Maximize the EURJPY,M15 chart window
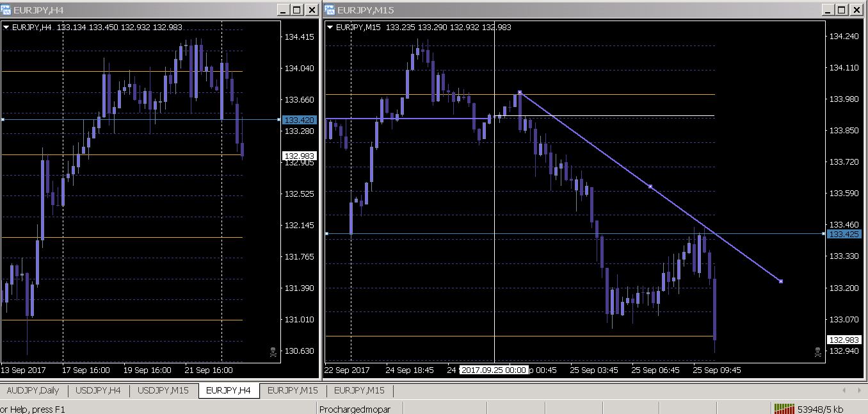The height and width of the screenshot is (414, 868). [x=841, y=10]
